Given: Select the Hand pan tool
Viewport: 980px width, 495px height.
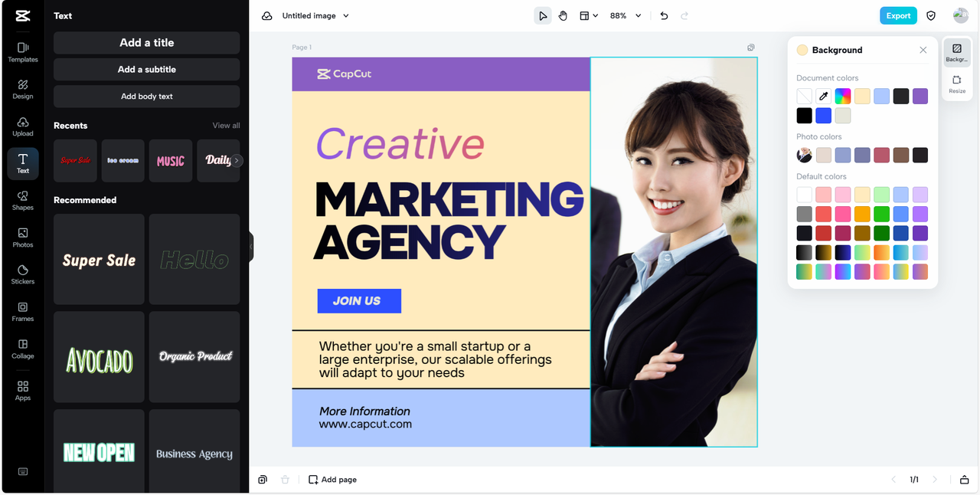Looking at the screenshot, I should click(x=563, y=15).
